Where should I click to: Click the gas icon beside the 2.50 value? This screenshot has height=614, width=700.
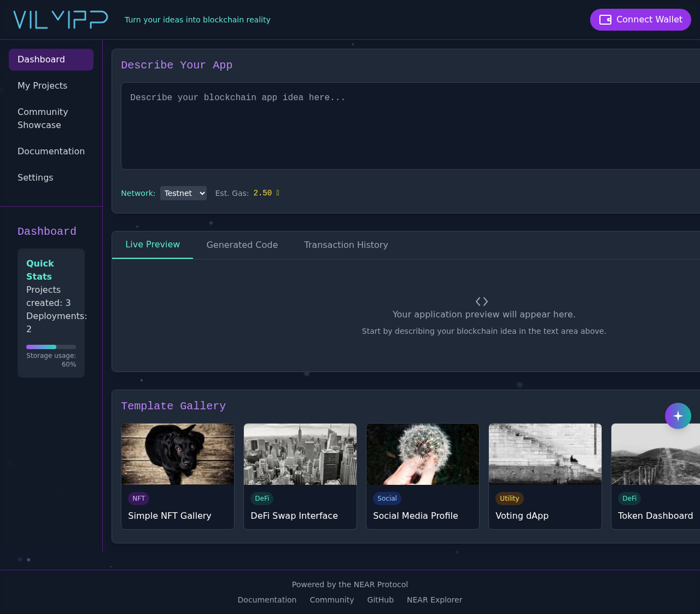[277, 193]
